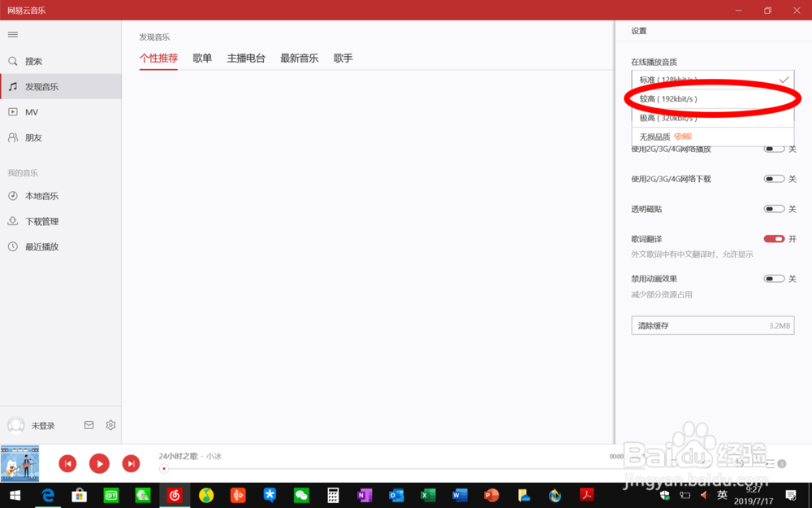
Task: Open the messages envelope icon
Action: coord(89,425)
